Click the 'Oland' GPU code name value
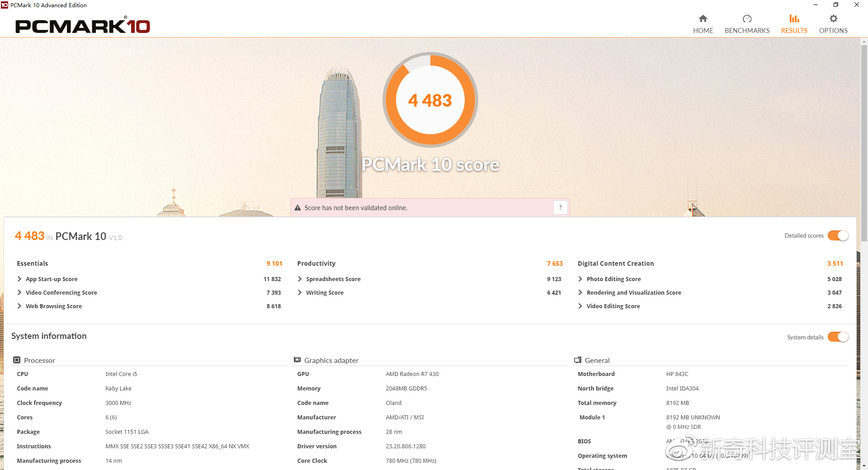Image resolution: width=868 pixels, height=470 pixels. (393, 403)
